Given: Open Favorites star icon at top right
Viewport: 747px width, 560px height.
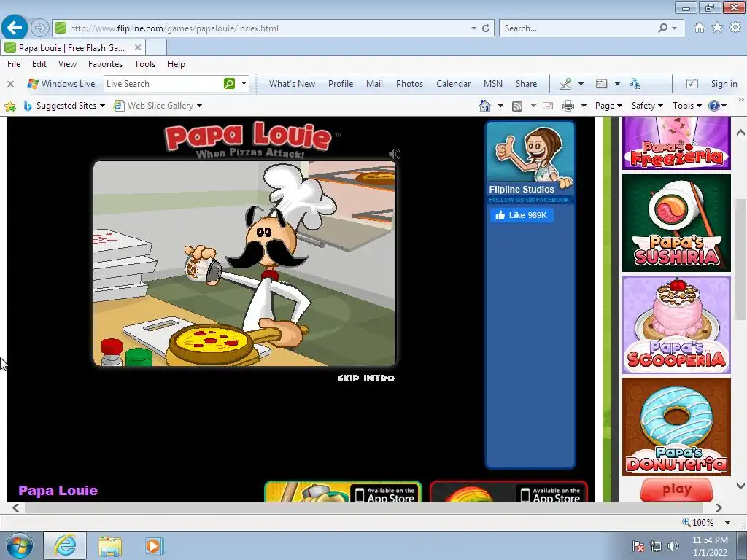Looking at the screenshot, I should tap(717, 28).
